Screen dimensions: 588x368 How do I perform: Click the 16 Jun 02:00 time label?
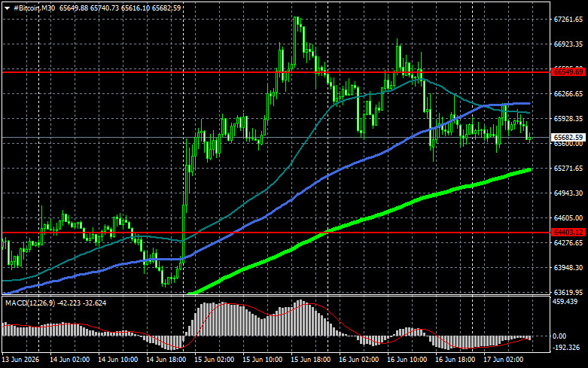[x=359, y=360]
